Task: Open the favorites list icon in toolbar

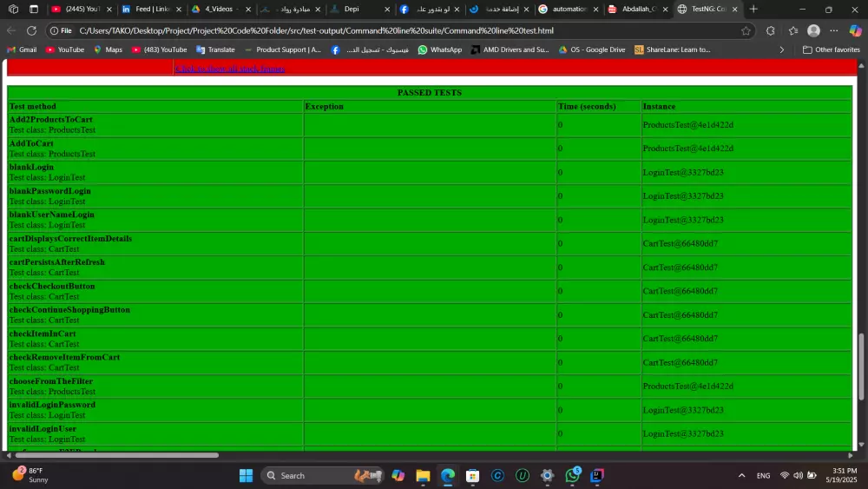Action: pos(792,30)
